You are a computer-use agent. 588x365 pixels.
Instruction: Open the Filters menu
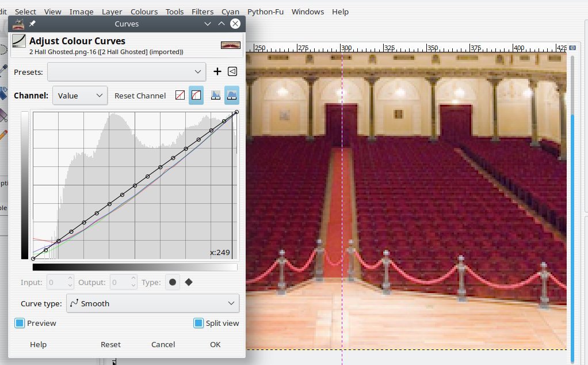point(203,12)
